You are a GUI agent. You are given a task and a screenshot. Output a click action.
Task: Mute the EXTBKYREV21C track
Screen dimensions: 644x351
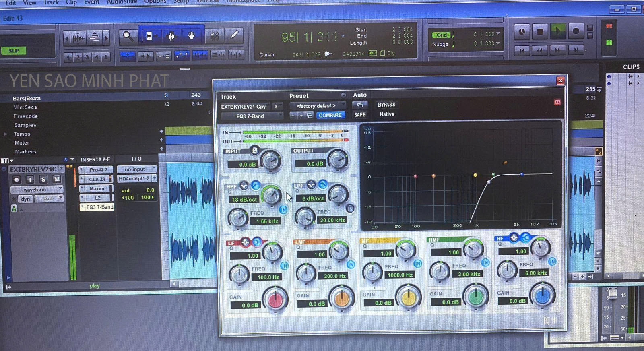point(57,179)
